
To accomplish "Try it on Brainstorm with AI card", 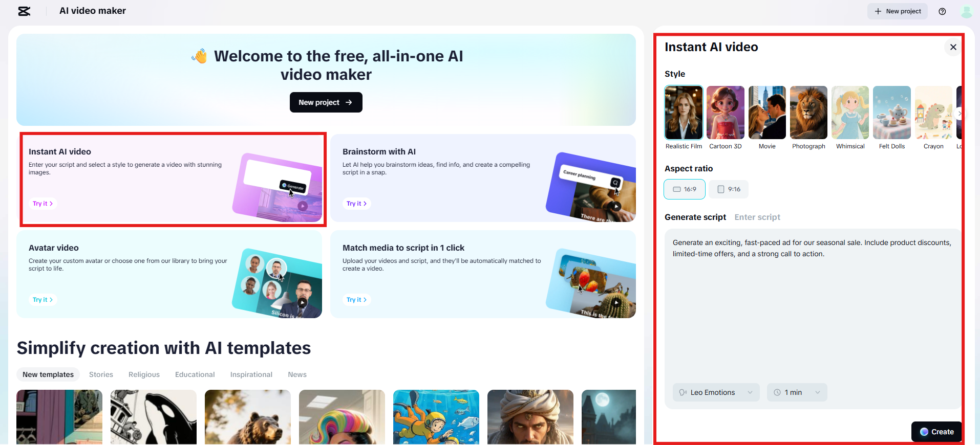I will click(357, 204).
